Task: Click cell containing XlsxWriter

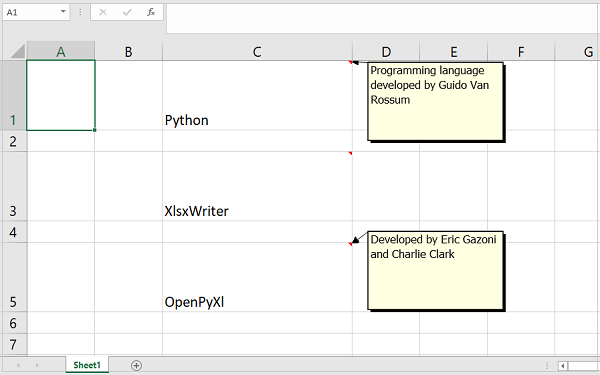Action: (257, 186)
